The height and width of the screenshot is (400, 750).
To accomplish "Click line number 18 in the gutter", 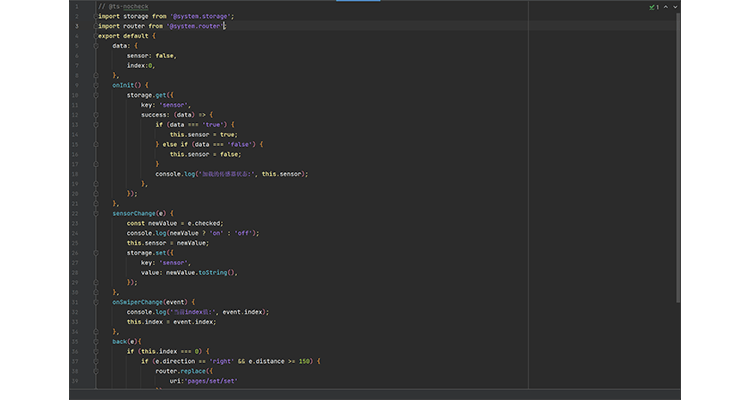I will coord(75,173).
